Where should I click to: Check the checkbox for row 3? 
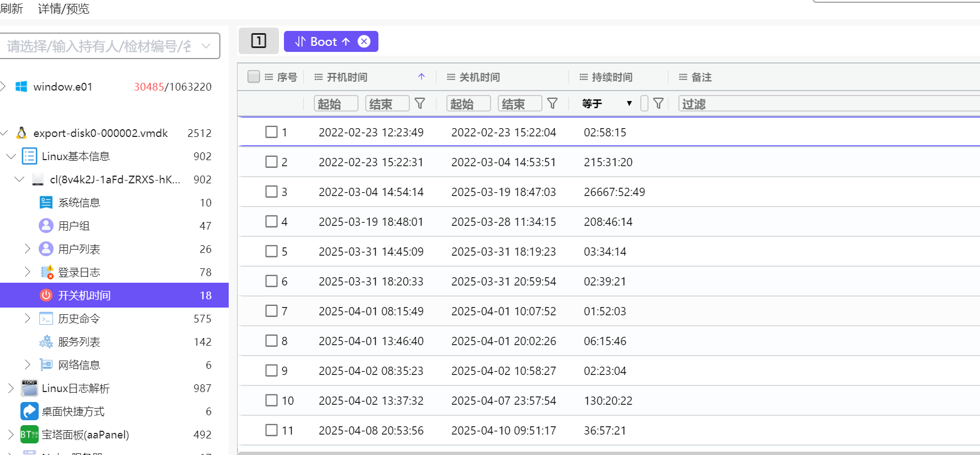point(271,192)
